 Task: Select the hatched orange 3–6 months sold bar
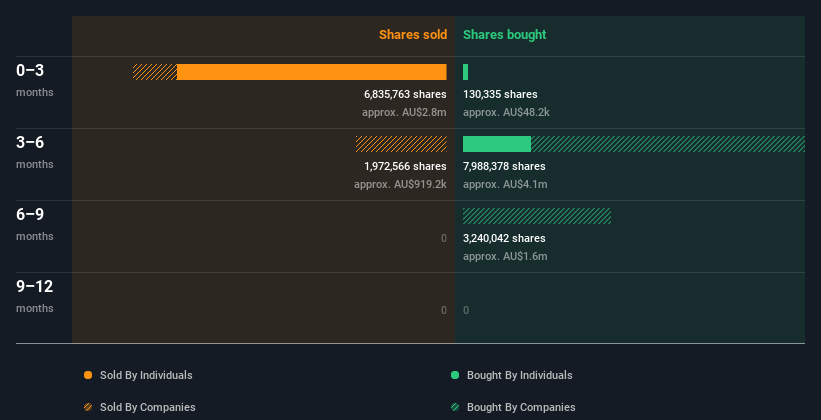pos(401,144)
